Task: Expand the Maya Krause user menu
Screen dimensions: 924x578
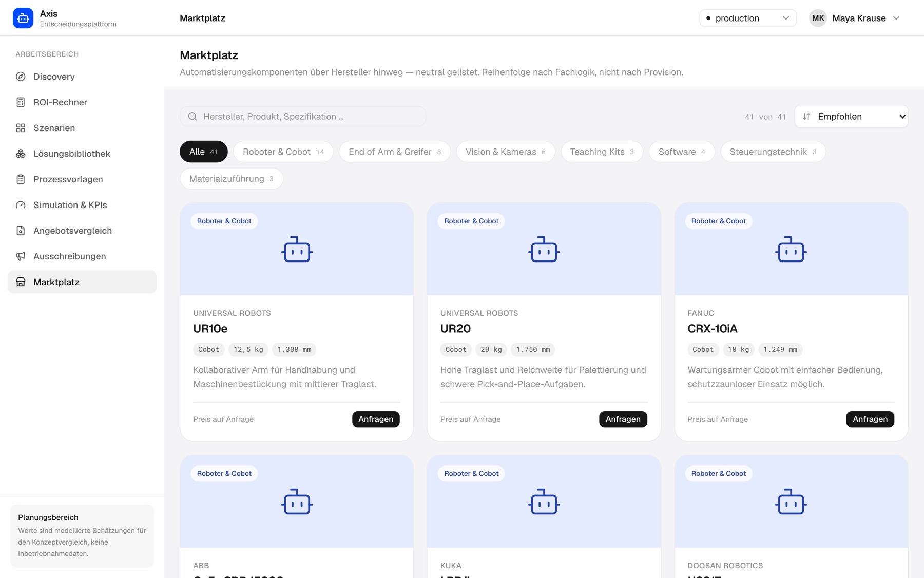Action: 855,18
